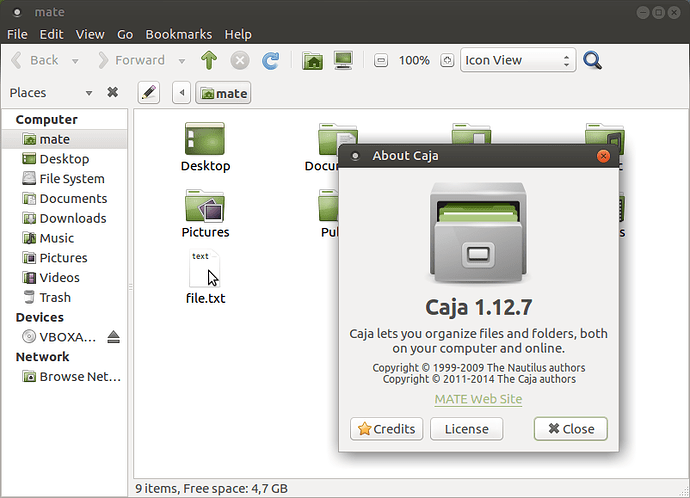690x498 pixels.
Task: Close the Places side pane
Action: point(113,92)
